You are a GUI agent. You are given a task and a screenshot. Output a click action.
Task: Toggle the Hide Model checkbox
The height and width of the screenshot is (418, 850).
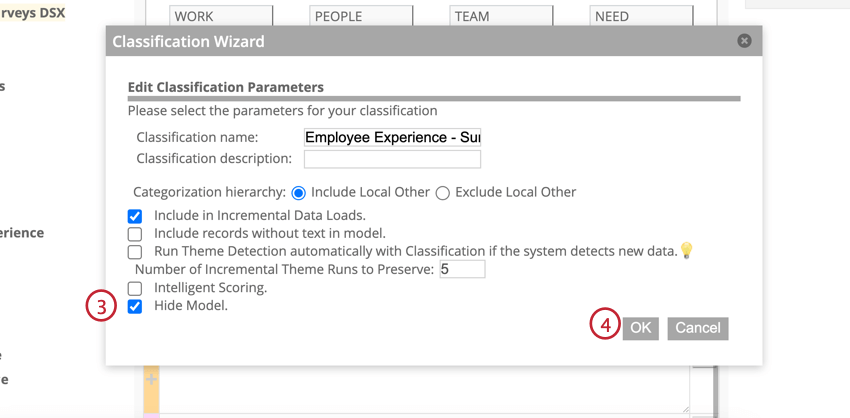tap(135, 306)
